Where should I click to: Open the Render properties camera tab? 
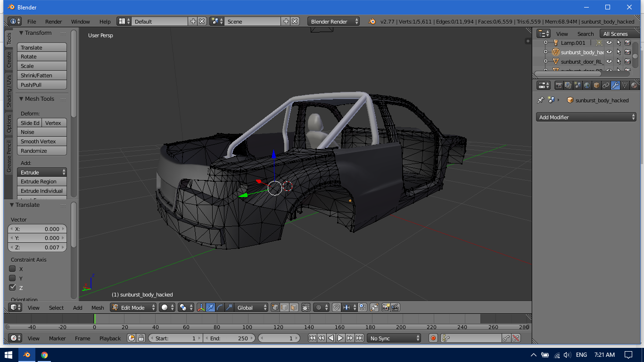(x=559, y=85)
